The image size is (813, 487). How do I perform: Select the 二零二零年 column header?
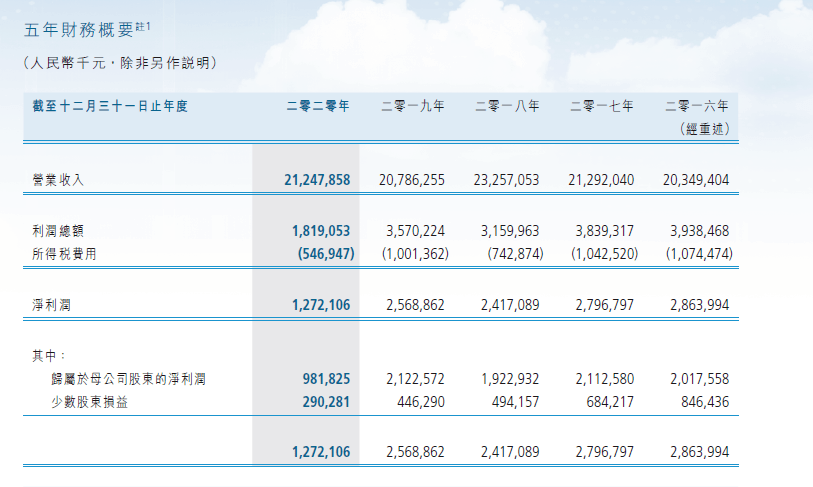click(317, 106)
